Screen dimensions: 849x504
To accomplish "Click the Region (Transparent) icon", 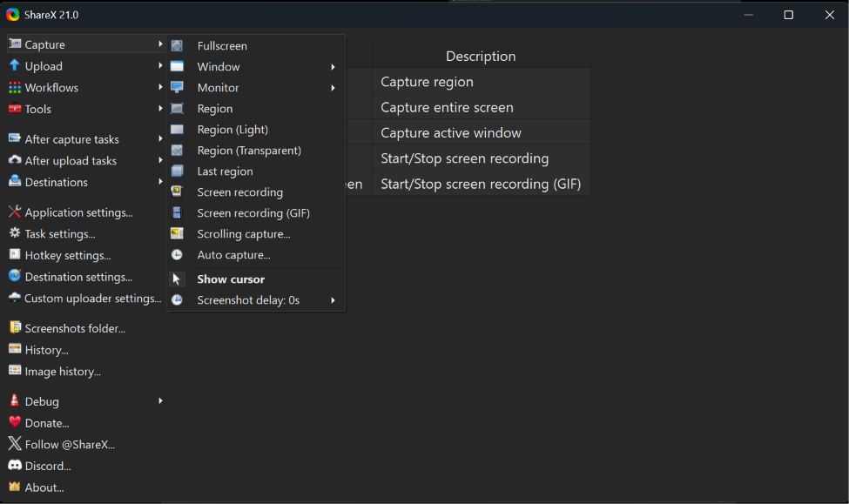I will [177, 151].
